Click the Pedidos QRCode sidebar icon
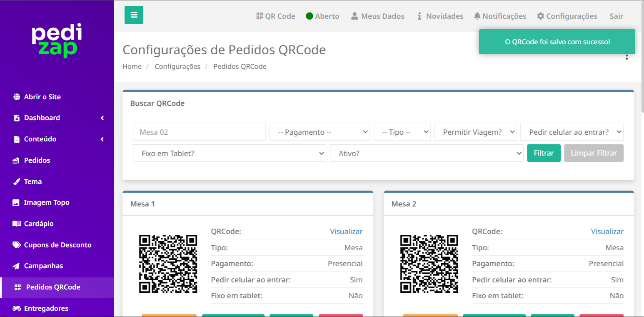 click(17, 287)
